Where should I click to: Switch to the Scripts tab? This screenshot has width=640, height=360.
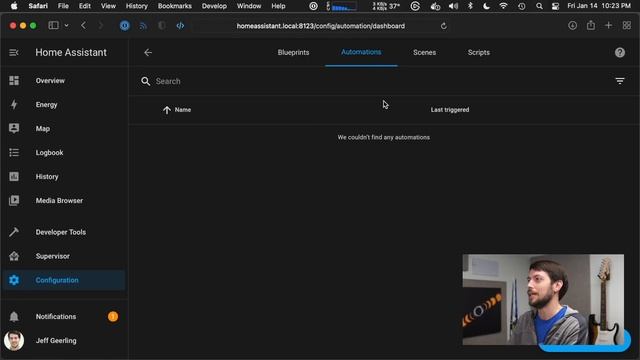[x=478, y=53]
